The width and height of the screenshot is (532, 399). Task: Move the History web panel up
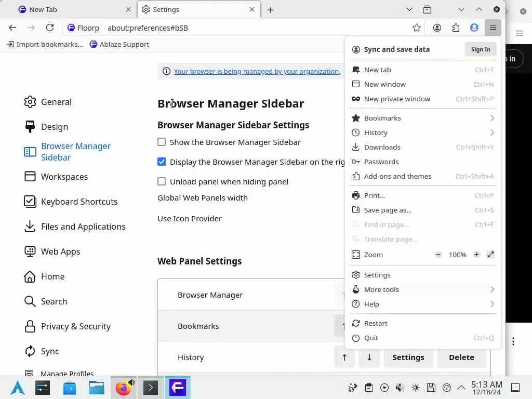tap(344, 357)
